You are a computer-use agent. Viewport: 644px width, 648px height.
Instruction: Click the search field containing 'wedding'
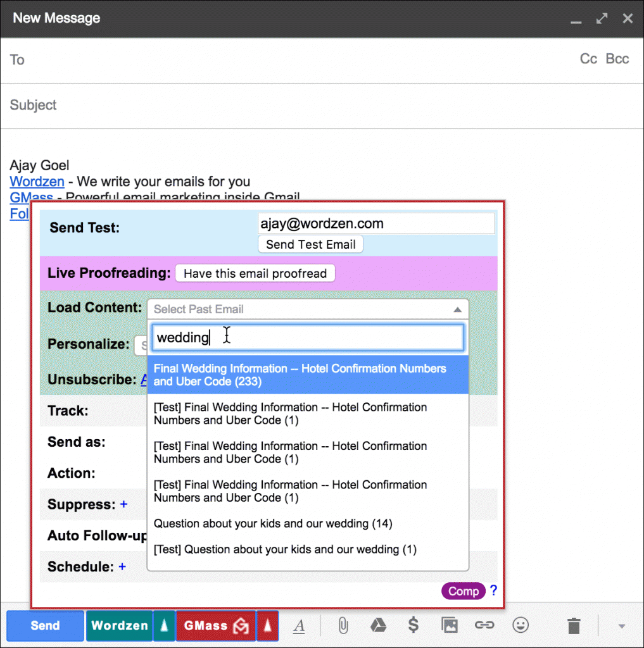(308, 337)
